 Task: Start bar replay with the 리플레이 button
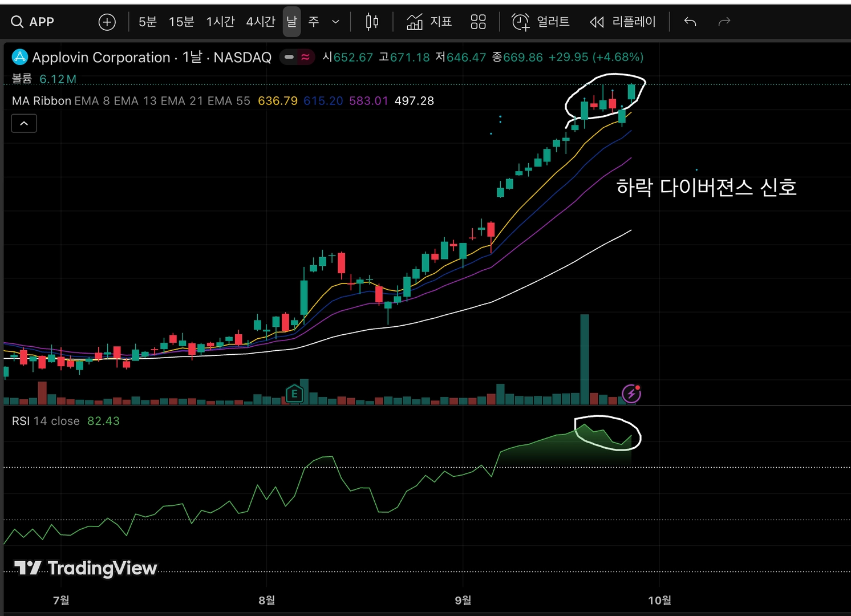(x=622, y=22)
